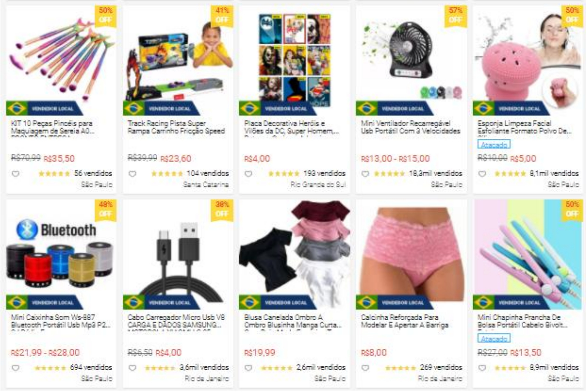The height and width of the screenshot is (392, 586).
Task: Like the Placa Decorativa Heróis product
Action: click(x=249, y=174)
